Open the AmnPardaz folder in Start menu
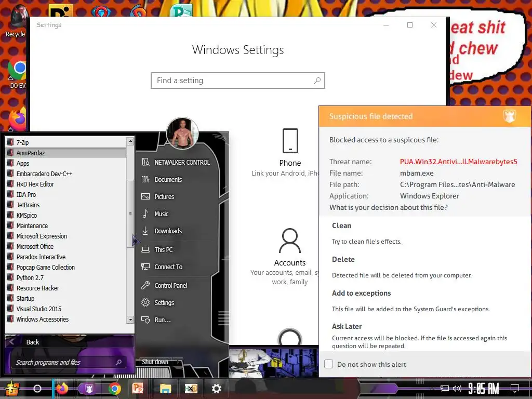The image size is (532, 399). pos(65,153)
